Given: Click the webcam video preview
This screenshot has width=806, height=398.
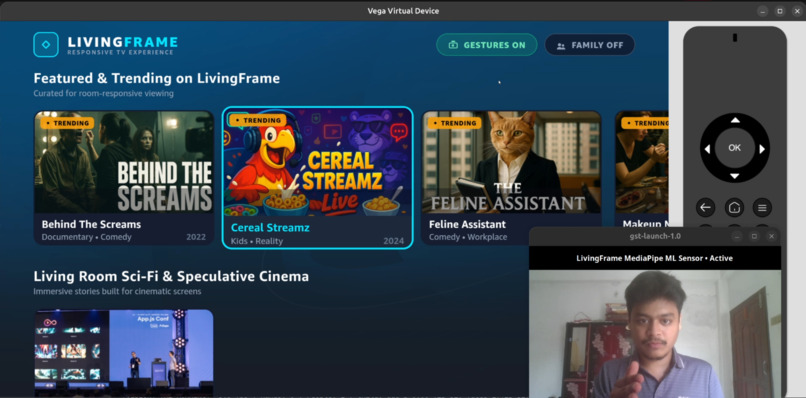Looking at the screenshot, I should (655, 334).
